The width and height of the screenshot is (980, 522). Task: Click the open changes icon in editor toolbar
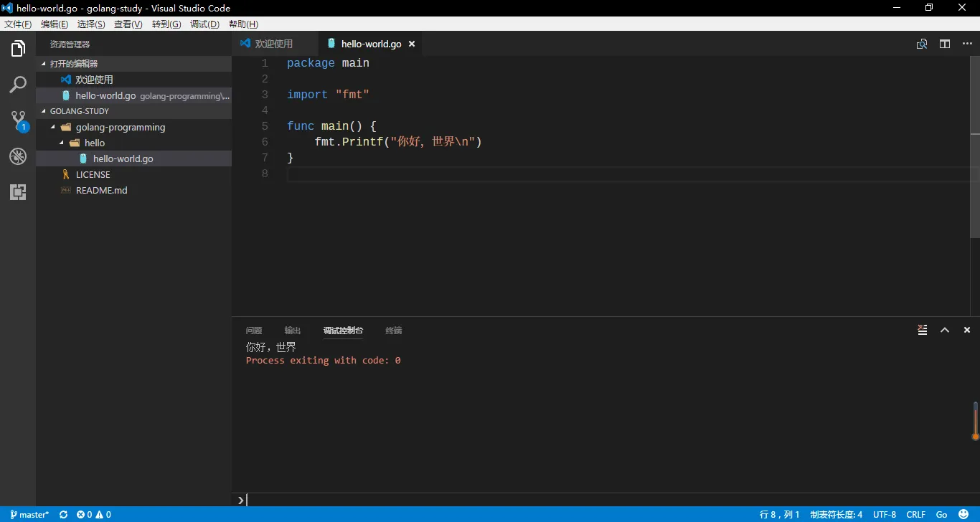[922, 44]
